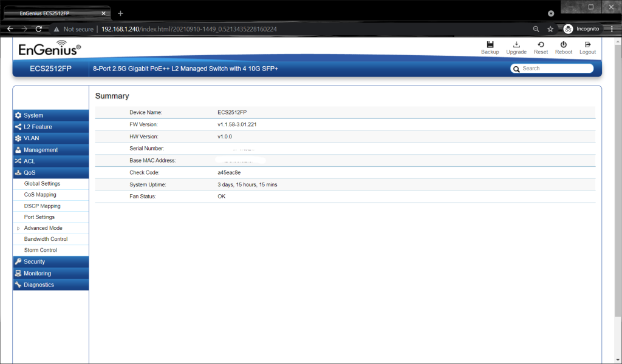The height and width of the screenshot is (364, 622).
Task: Open the System menu section
Action: click(x=51, y=115)
